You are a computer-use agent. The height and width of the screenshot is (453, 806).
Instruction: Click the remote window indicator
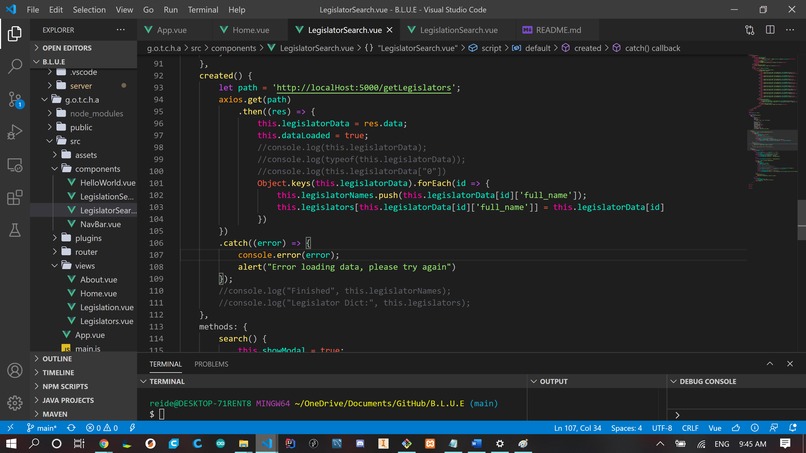coord(10,428)
